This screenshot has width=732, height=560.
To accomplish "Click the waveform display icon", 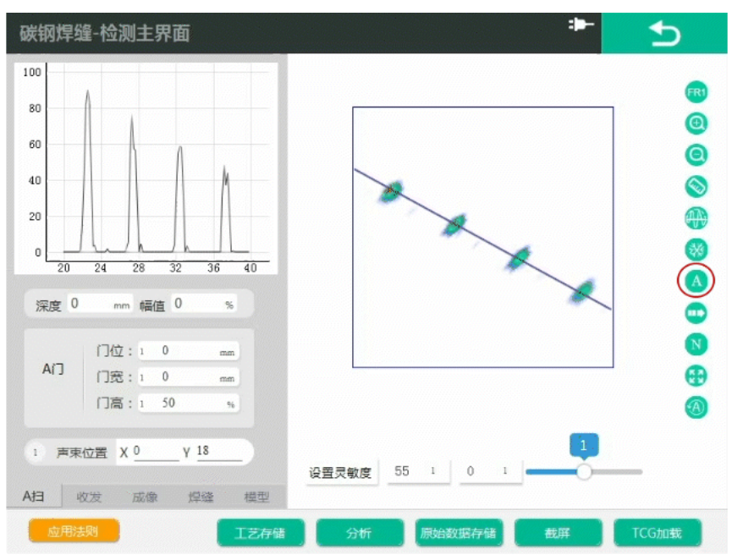I will (x=696, y=218).
